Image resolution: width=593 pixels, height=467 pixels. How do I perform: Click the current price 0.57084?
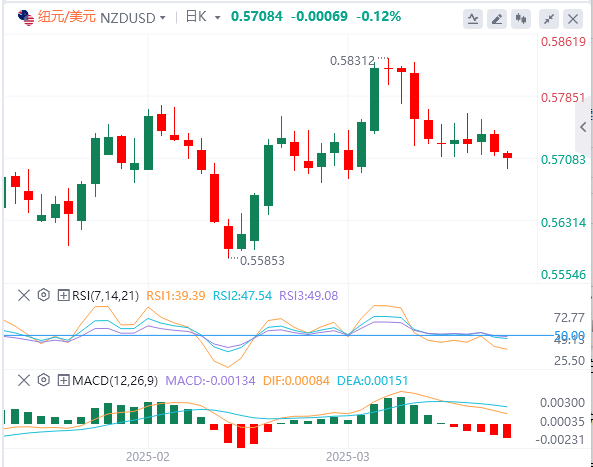257,16
